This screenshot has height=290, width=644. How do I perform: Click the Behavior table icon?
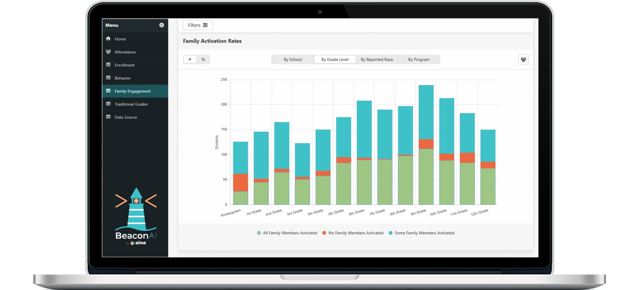(108, 78)
